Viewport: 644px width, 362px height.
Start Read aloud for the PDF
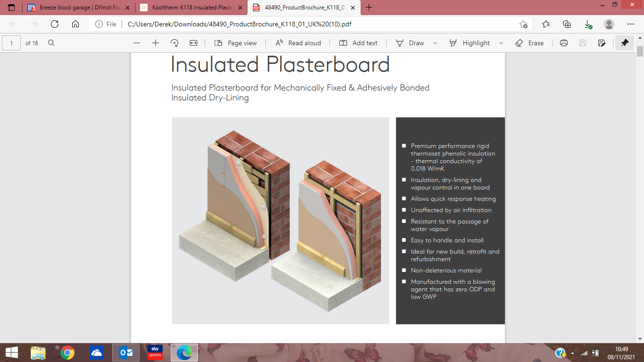[298, 43]
